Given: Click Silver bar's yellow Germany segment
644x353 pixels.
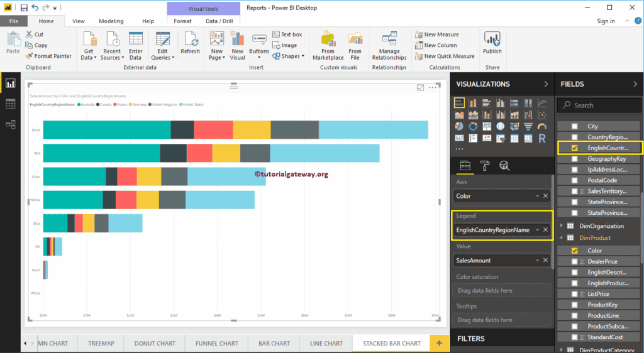Looking at the screenshot, I should (x=149, y=176).
